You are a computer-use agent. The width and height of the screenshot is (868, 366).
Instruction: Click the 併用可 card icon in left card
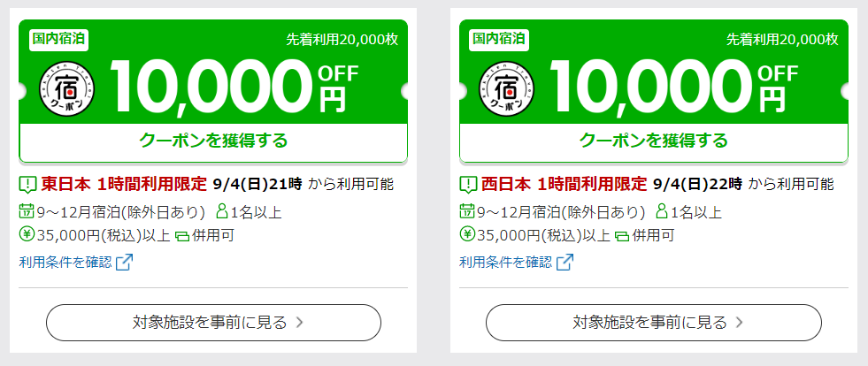182,236
